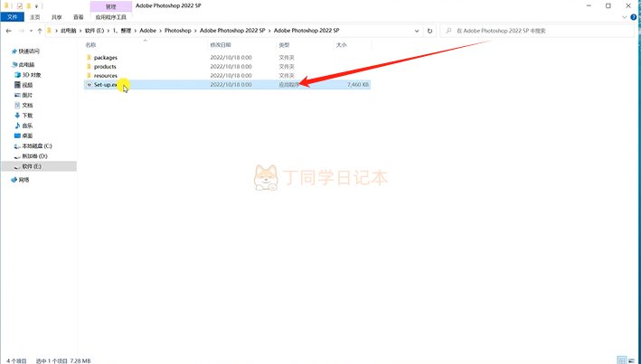Viewport: 641px width, 364px height.
Task: Open the 应用程序工具 ribbon tab
Action: tap(111, 17)
